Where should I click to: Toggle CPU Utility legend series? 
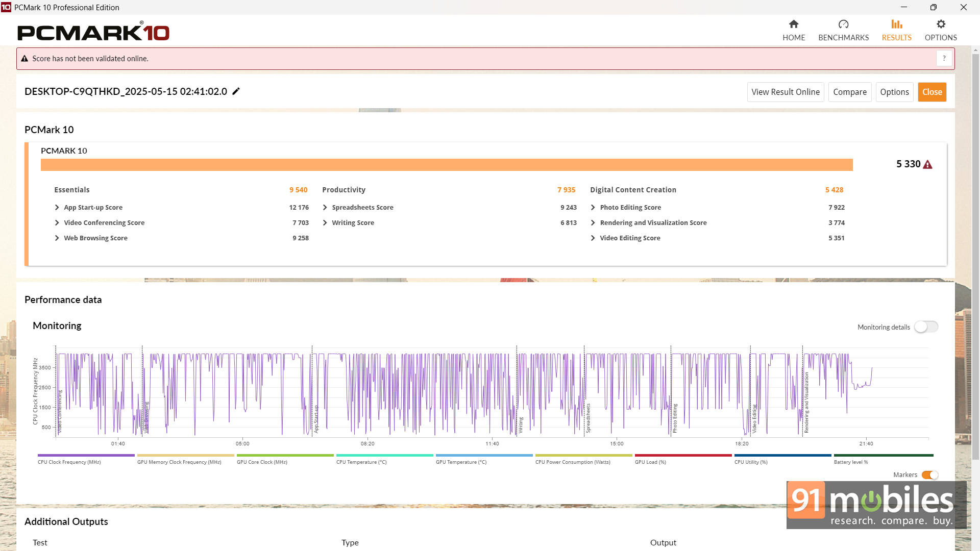coord(782,459)
